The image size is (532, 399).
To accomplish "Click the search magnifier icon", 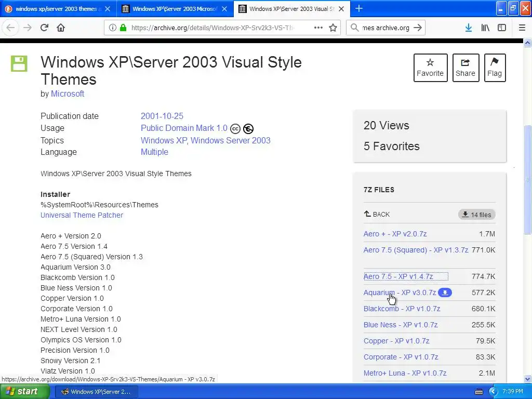I will [x=354, y=28].
